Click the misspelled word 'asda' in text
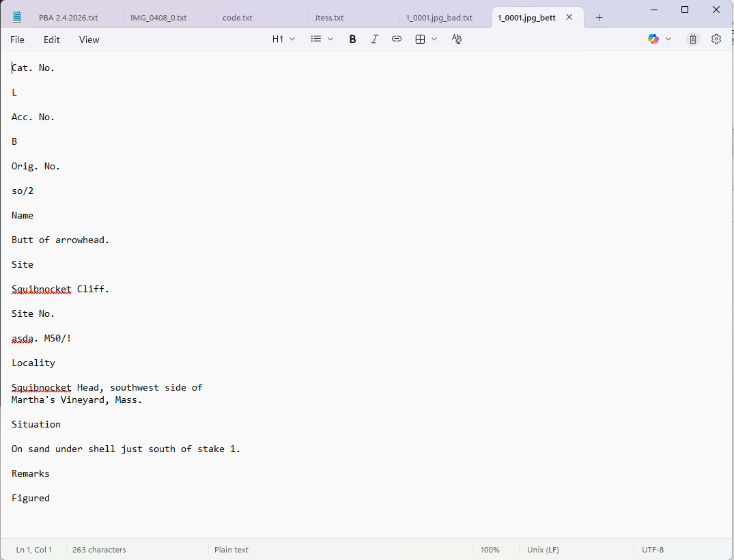Image resolution: width=734 pixels, height=560 pixels. [x=22, y=338]
